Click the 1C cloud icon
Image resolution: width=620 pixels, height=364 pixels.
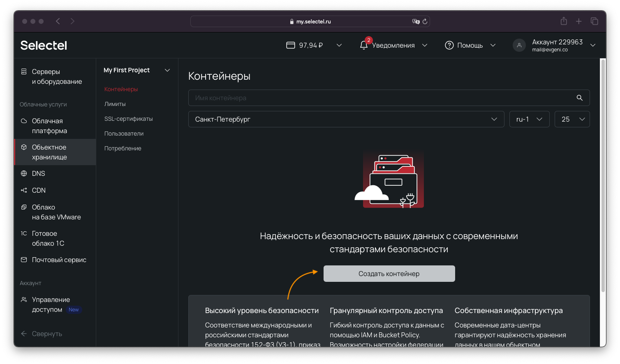[24, 233]
